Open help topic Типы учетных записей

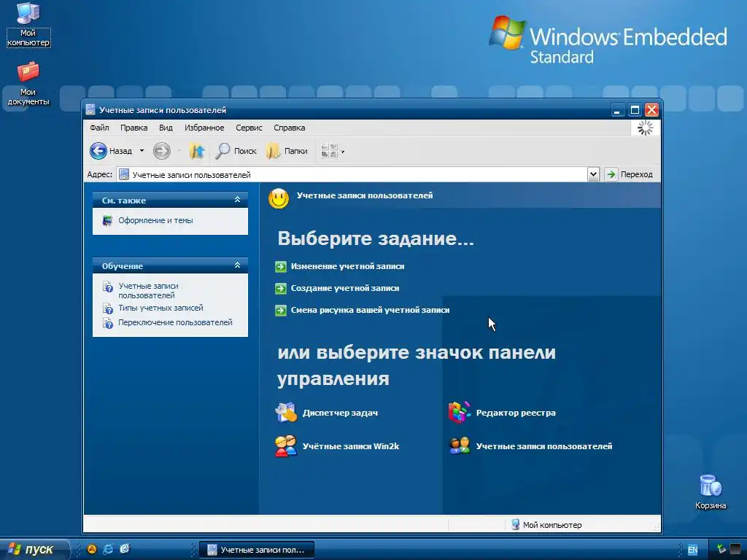(161, 308)
